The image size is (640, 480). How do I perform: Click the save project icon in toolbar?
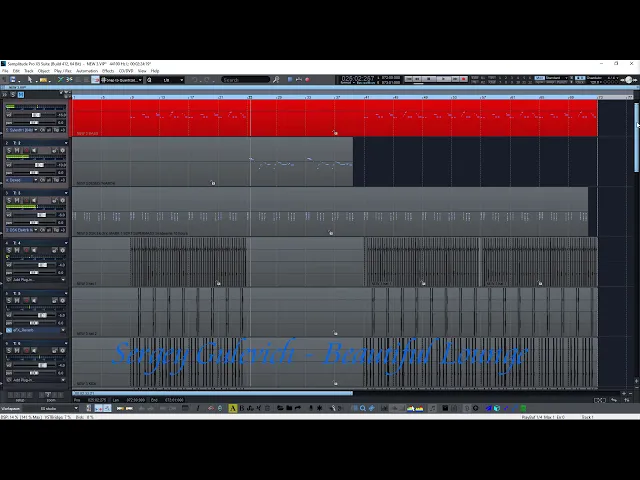pyautogui.click(x=13, y=80)
